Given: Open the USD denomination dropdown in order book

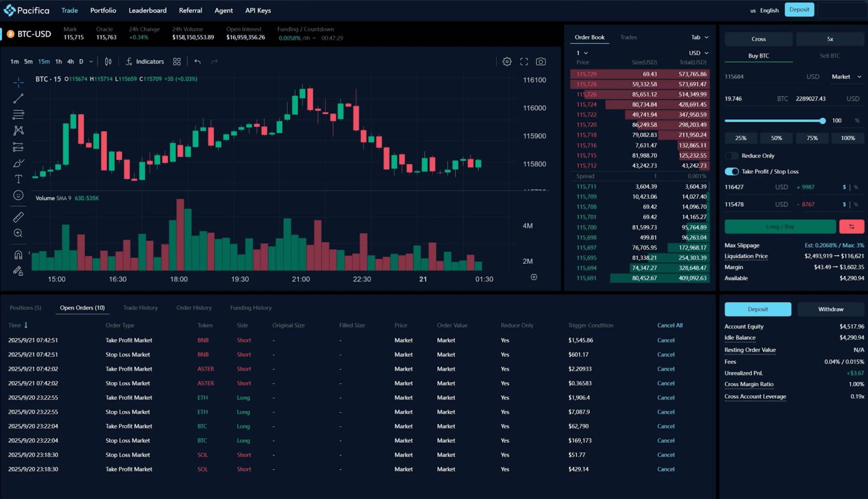Looking at the screenshot, I should pyautogui.click(x=698, y=53).
